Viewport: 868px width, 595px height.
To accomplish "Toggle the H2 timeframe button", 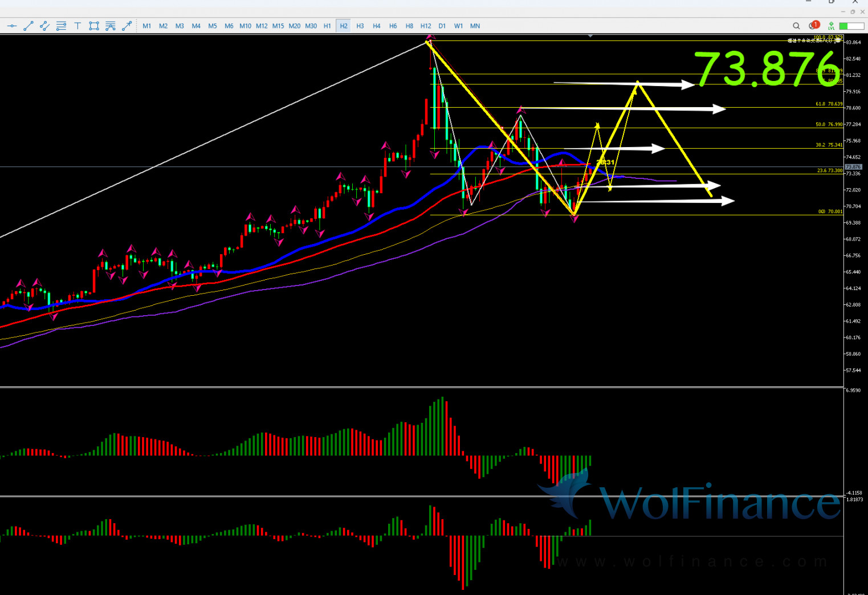I will coord(343,26).
